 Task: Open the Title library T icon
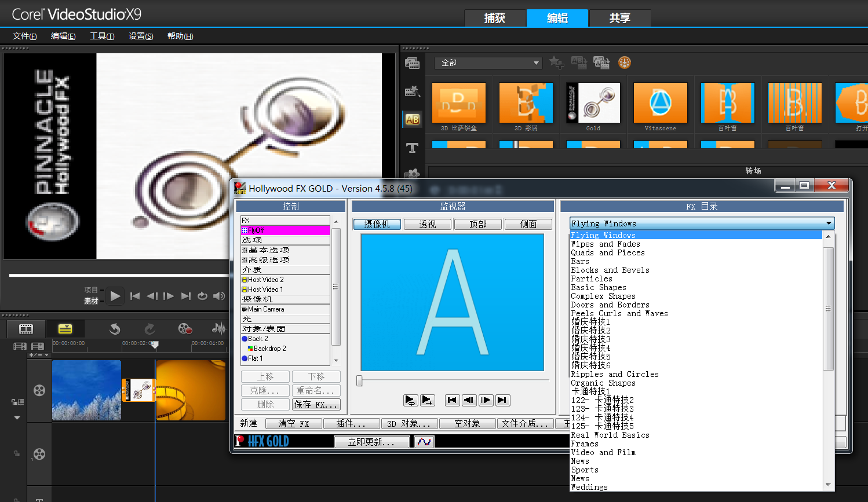coord(412,148)
